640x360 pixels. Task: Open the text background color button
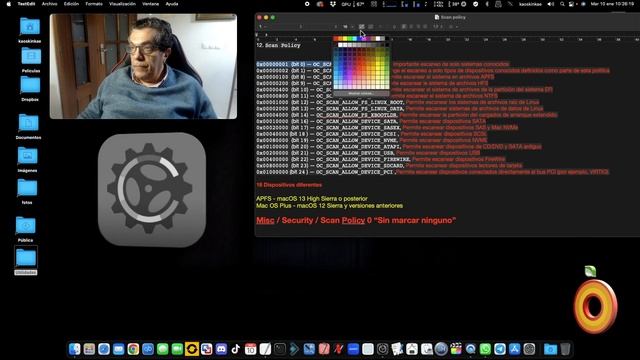[370, 27]
